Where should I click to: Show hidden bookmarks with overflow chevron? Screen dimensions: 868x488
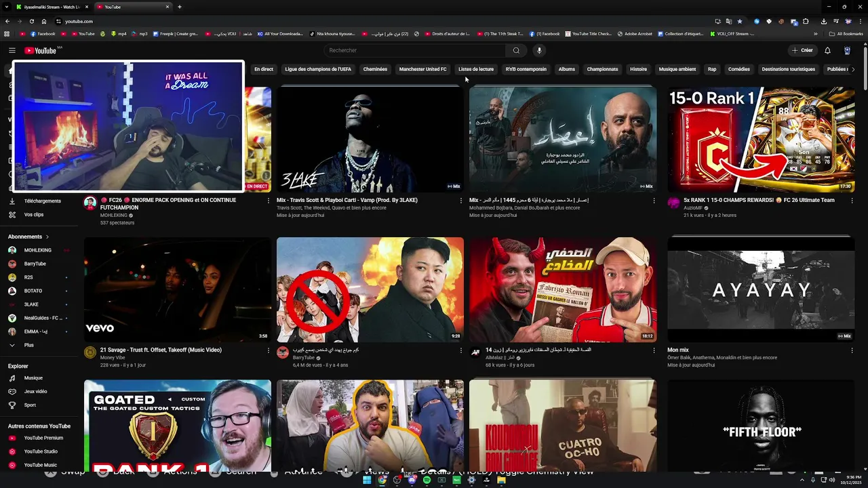coord(816,34)
